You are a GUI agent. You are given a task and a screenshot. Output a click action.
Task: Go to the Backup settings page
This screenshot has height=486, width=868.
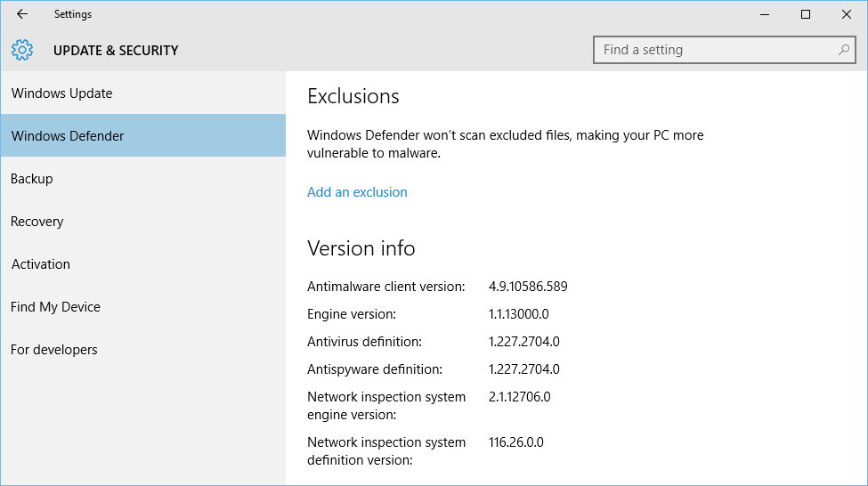32,179
